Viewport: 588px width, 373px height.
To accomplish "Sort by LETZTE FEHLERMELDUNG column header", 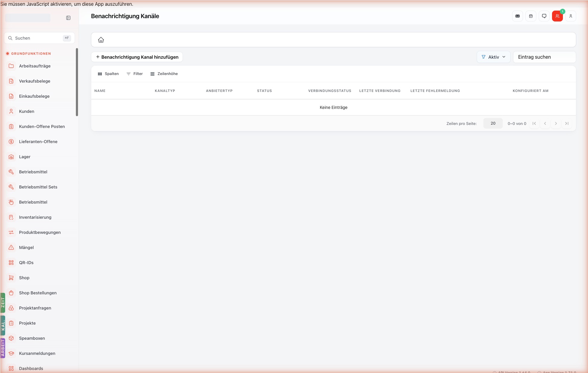I will click(435, 91).
